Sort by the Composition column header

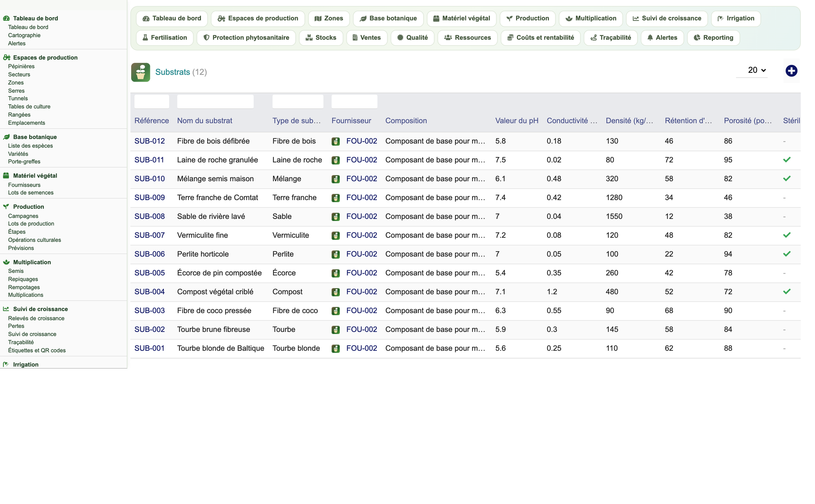[406, 121]
